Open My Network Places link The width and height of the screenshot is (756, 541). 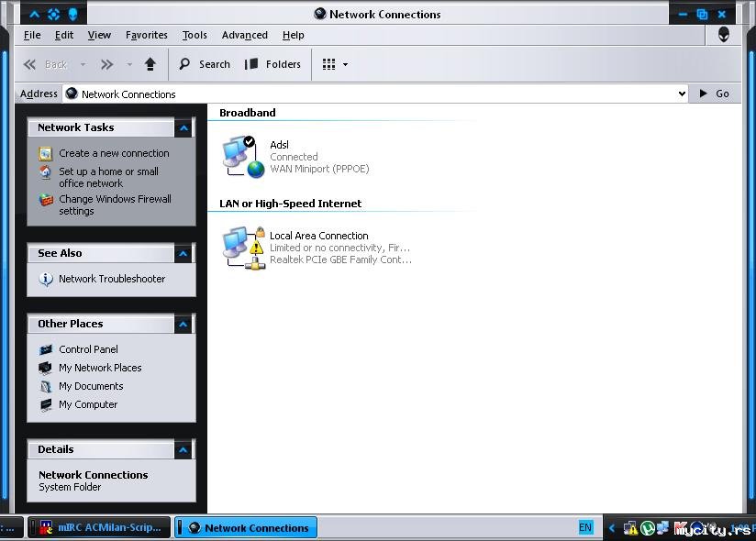coord(100,368)
